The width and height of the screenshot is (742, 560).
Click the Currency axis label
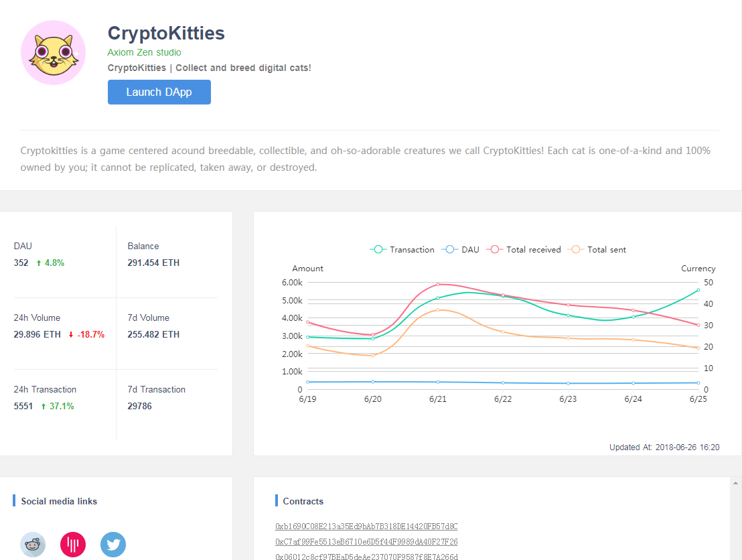(x=698, y=269)
